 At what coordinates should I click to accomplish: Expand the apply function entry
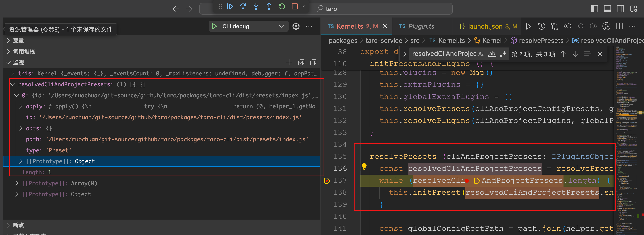pyautogui.click(x=21, y=106)
